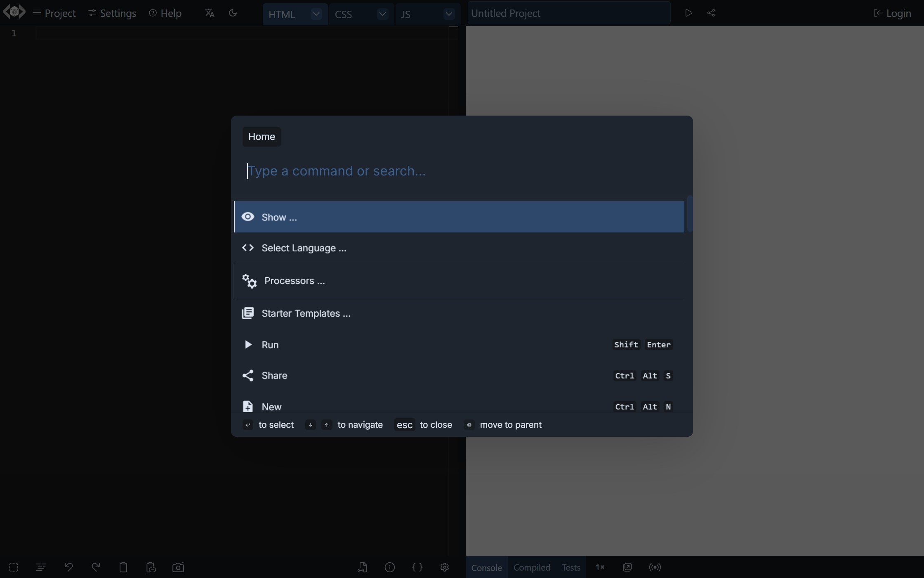Click the Untitled Project title field
Screen dimensions: 924x578
point(569,13)
